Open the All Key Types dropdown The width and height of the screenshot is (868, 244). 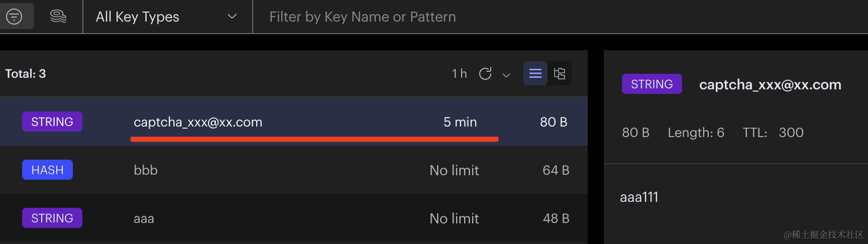[167, 17]
